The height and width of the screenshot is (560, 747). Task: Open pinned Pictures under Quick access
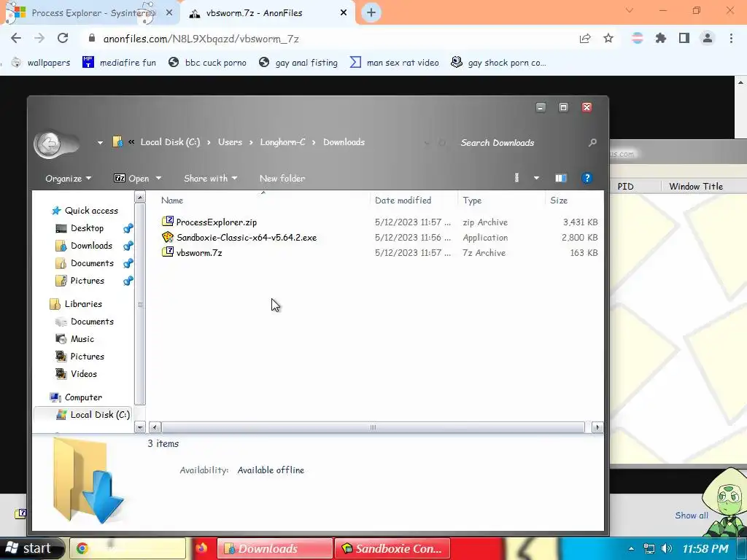(x=80, y=281)
